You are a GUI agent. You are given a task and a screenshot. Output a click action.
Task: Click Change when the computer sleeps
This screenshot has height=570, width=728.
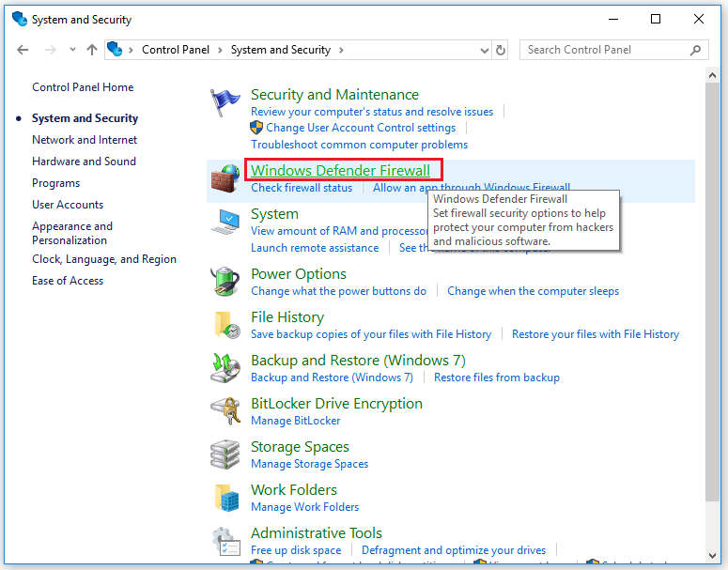533,291
